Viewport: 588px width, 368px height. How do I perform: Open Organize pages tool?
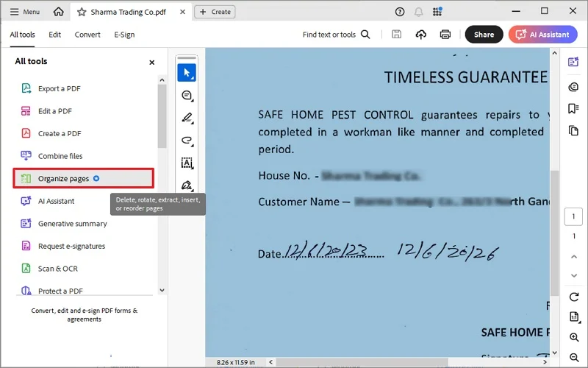coord(83,178)
